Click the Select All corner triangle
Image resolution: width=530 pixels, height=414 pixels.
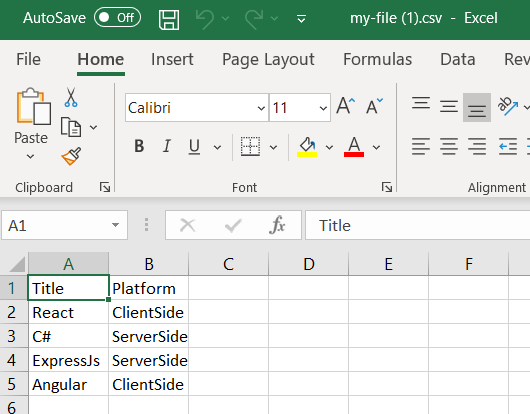(x=17, y=264)
